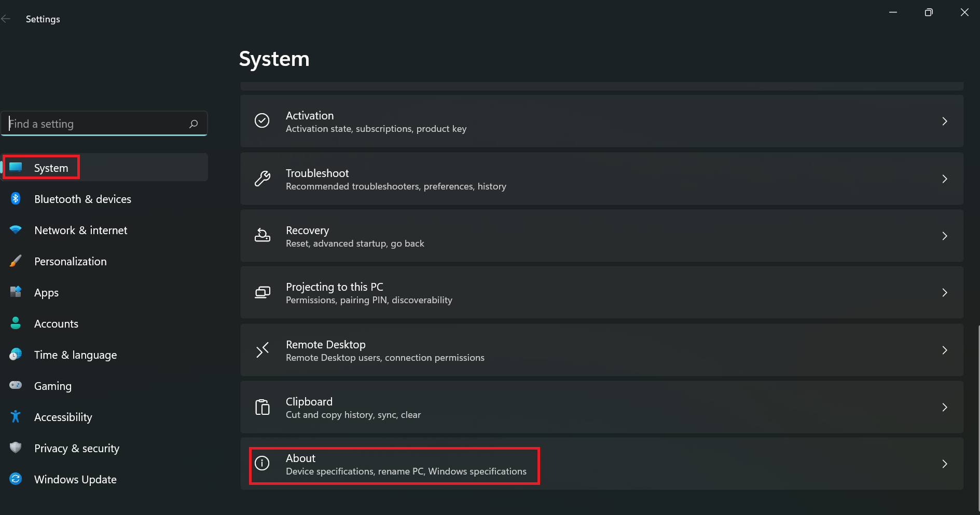
Task: Go to Gaming settings
Action: point(104,386)
